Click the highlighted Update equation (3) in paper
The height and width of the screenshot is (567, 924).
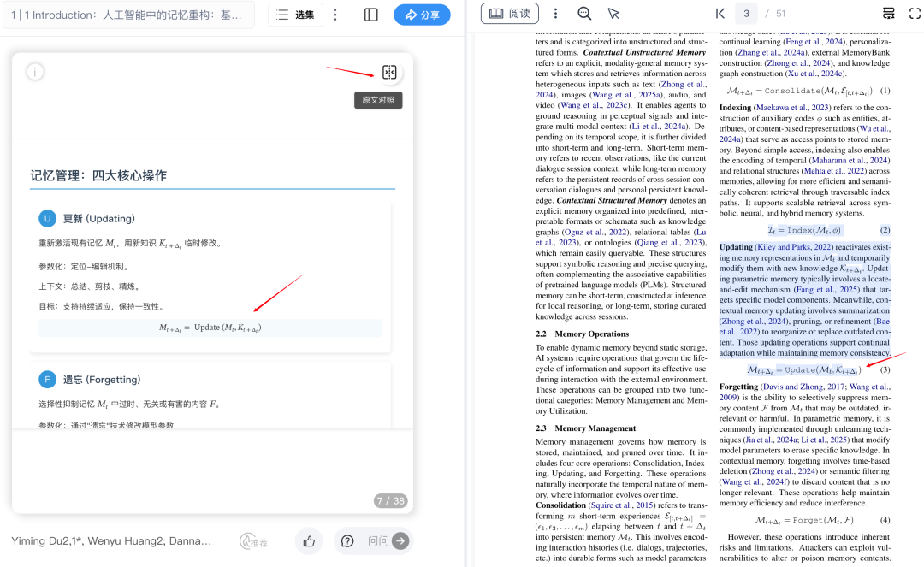click(804, 369)
